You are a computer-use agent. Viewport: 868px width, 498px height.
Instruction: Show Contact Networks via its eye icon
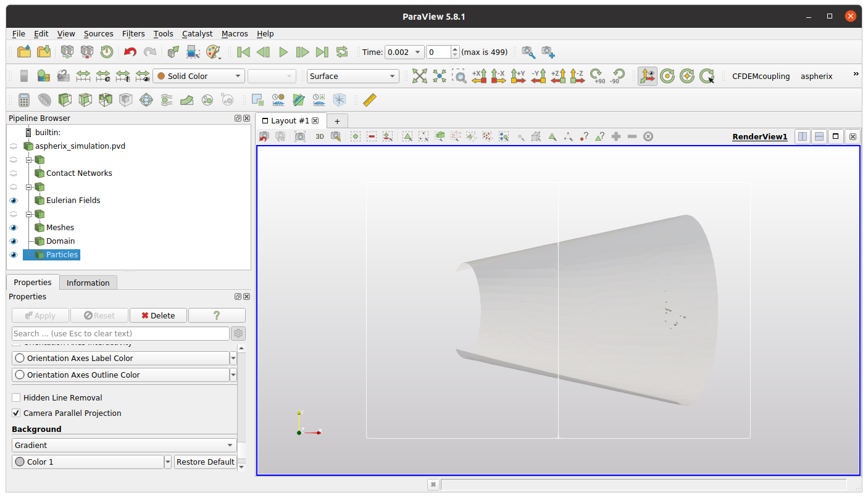pos(14,173)
